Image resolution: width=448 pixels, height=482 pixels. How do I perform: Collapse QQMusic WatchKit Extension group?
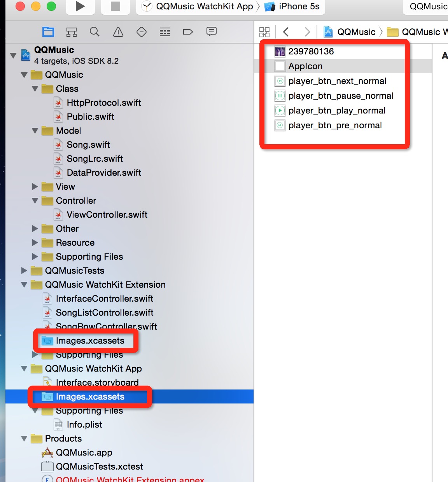[24, 285]
